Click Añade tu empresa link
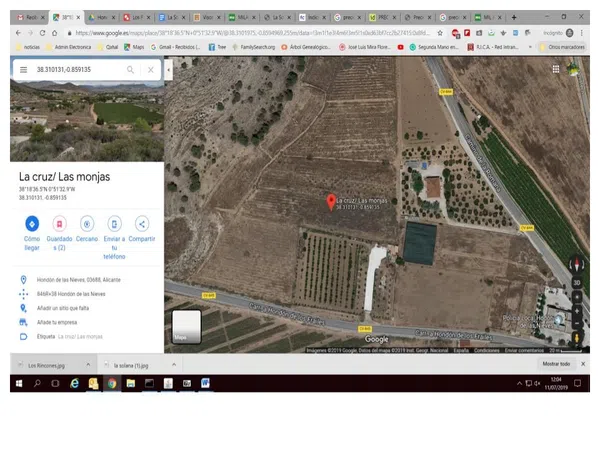Screen dimensions: 600x450 pos(57,322)
